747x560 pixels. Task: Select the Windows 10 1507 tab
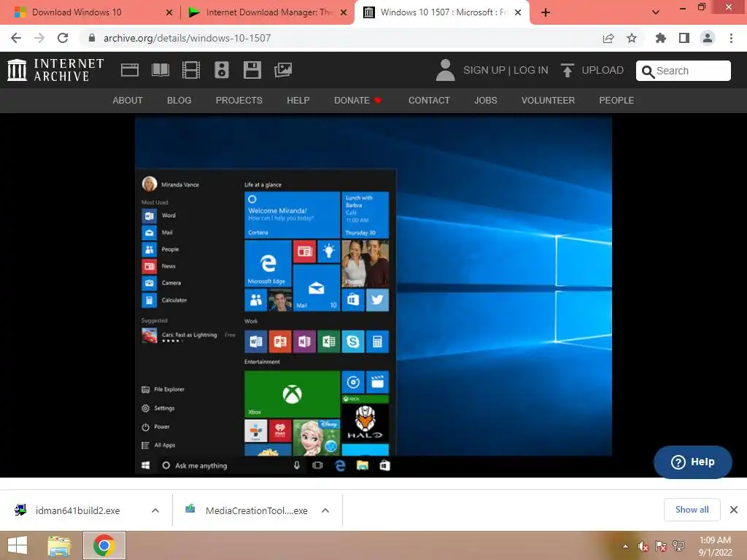coord(444,12)
